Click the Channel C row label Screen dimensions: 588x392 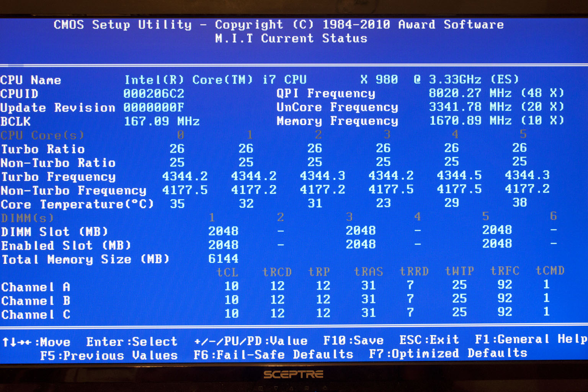(36, 315)
